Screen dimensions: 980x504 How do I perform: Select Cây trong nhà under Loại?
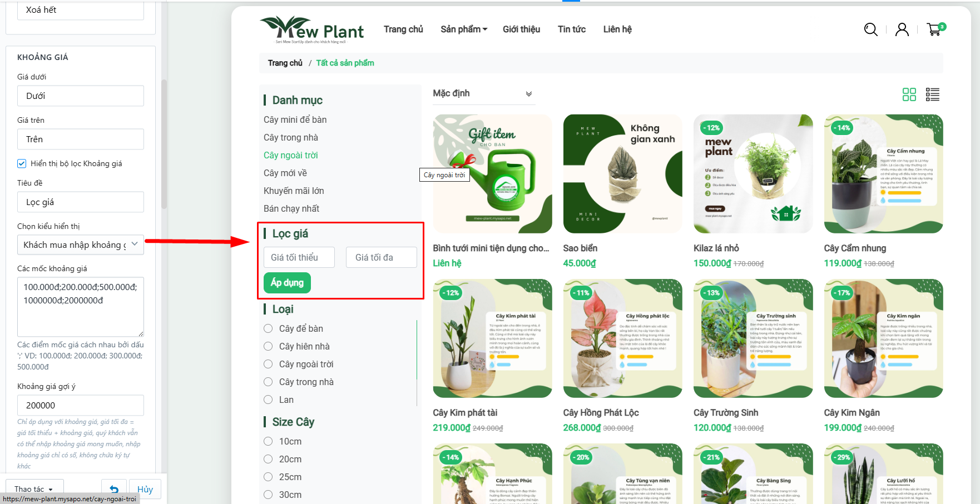[268, 382]
